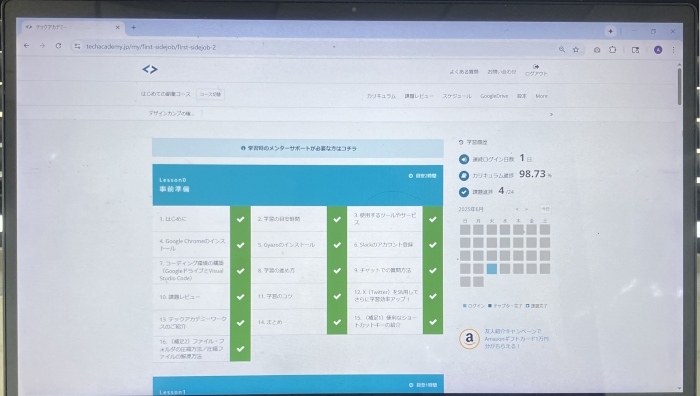
Task: Open よくある質問 link in header
Action: (x=464, y=72)
